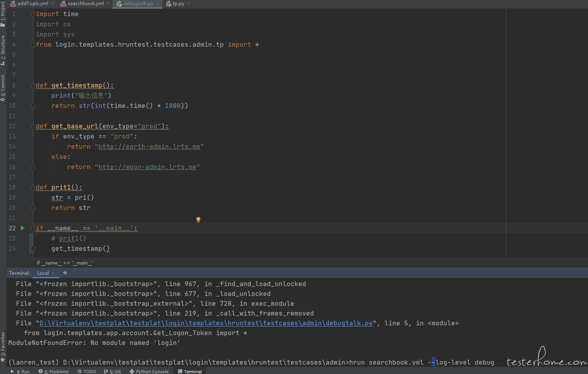Click the get_timestamp() call on line 24
Screen dimensions: 588x374
coord(80,249)
